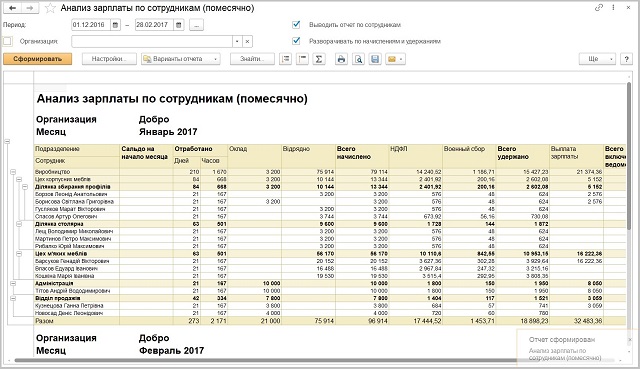Image resolution: width=640 pixels, height=369 pixels.
Task: Send report by email envelope icon
Action: tap(395, 59)
